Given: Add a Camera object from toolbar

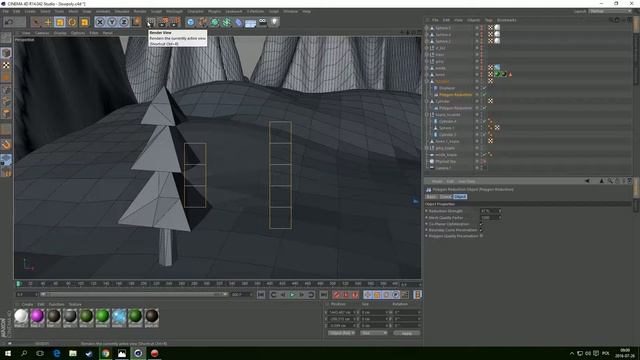Looking at the screenshot, I should click(x=262, y=22).
